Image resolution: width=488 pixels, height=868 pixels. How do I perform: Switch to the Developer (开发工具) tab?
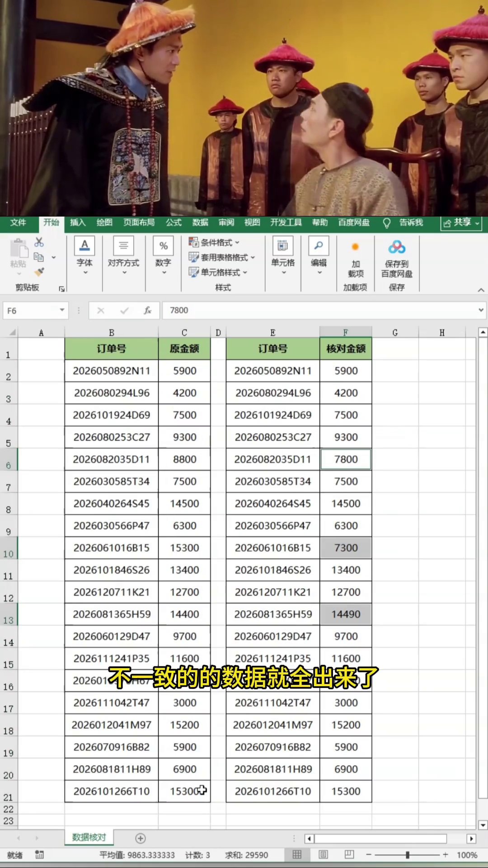click(286, 222)
